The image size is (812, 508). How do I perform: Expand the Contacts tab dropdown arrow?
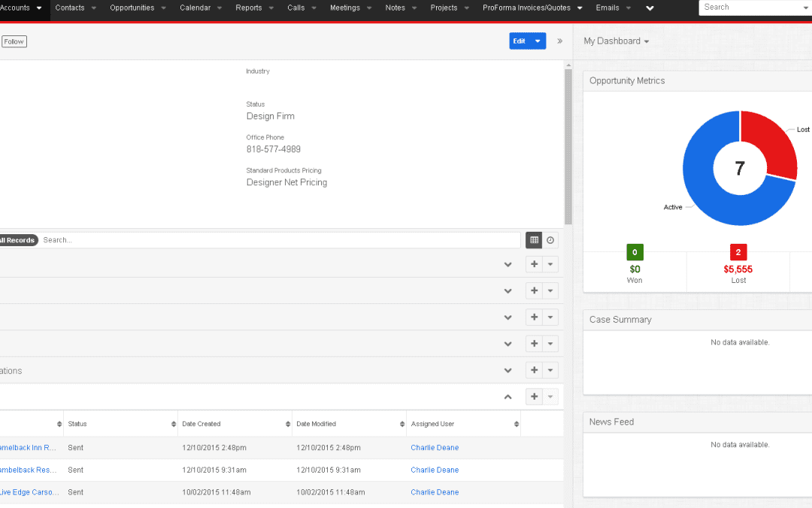[x=94, y=8]
